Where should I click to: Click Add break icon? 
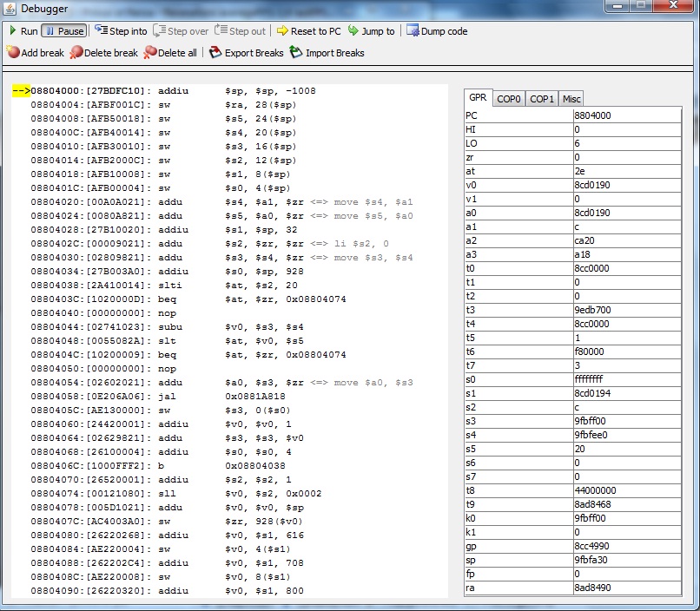[13, 53]
